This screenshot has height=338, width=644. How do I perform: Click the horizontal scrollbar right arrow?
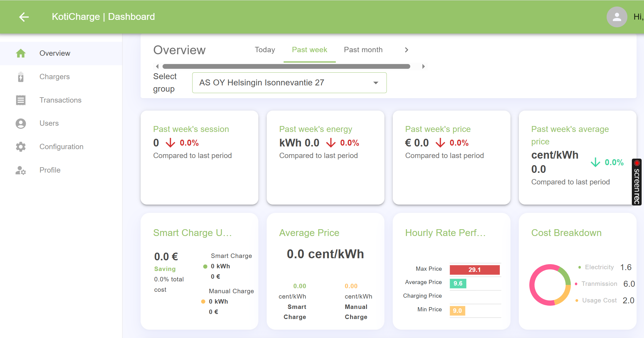click(x=424, y=66)
